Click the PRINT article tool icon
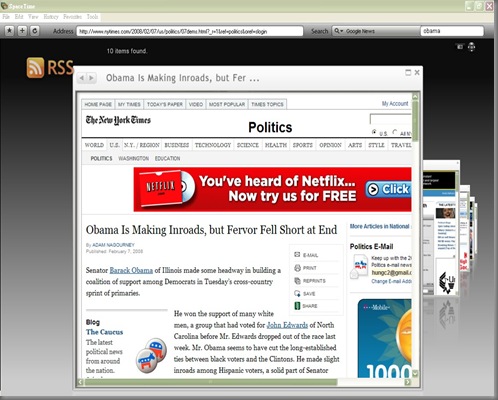The height and width of the screenshot is (400, 498). pyautogui.click(x=297, y=268)
